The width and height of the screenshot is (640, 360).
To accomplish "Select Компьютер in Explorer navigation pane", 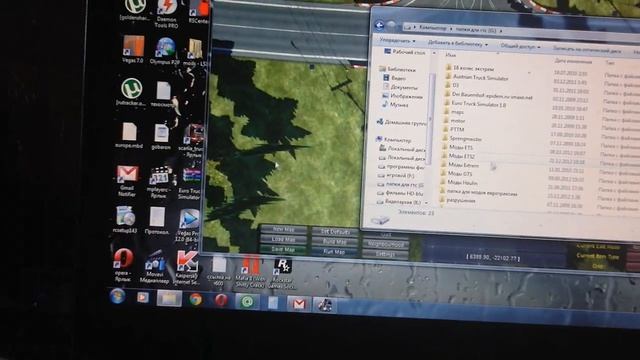I will (x=394, y=140).
